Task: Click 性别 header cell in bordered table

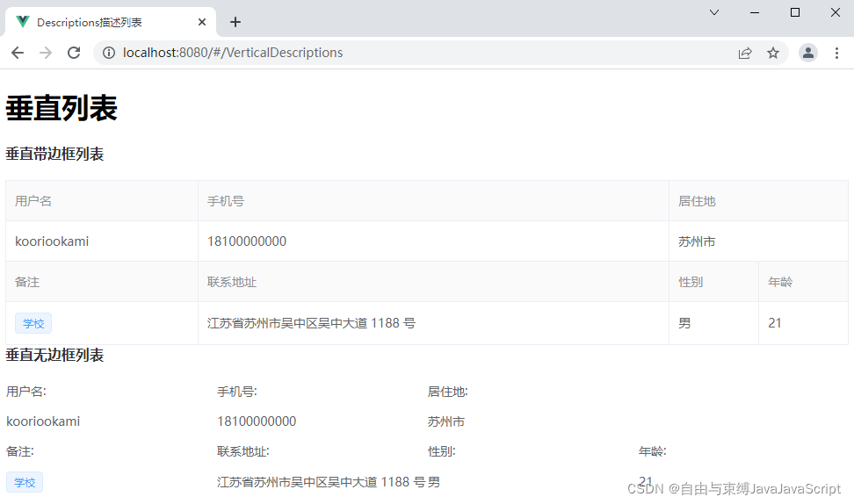Action: coord(714,282)
